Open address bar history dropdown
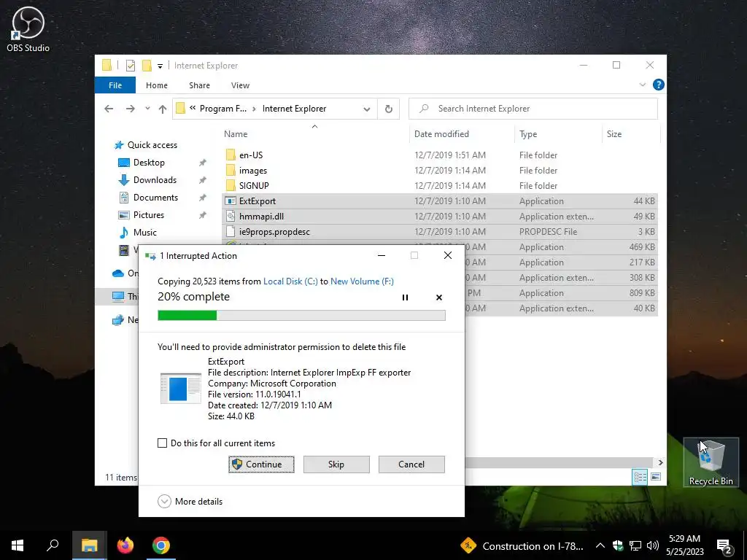Viewport: 747px width, 560px height. pyautogui.click(x=367, y=109)
